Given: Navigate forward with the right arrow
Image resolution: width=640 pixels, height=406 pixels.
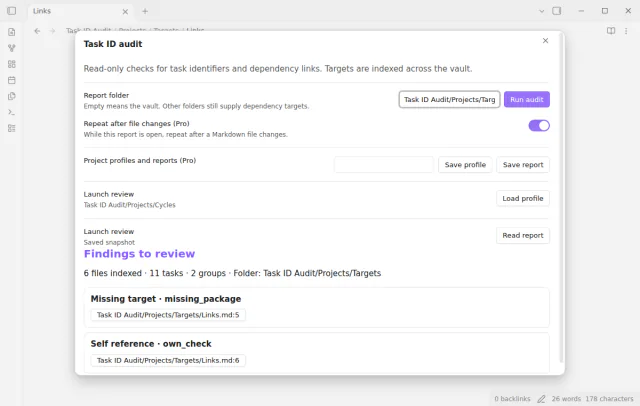Looking at the screenshot, I should (52, 31).
